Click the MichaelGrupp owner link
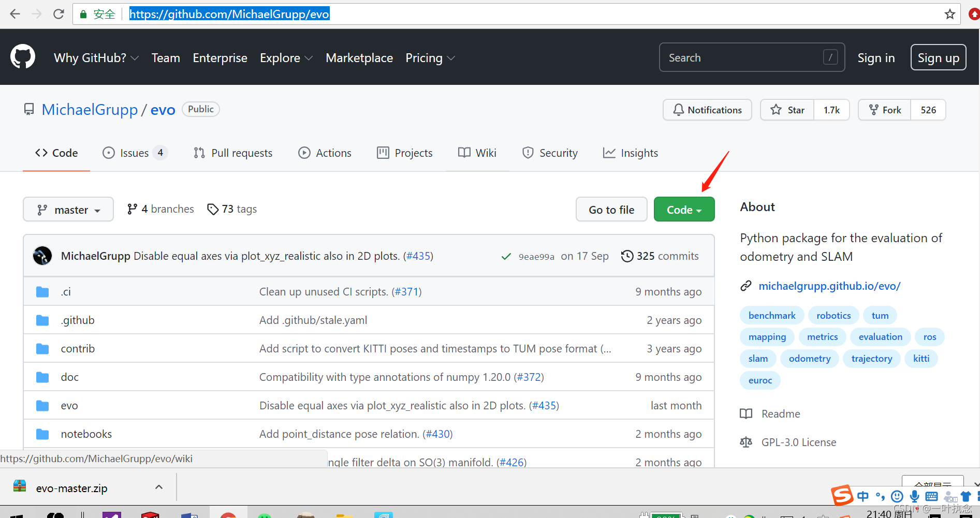 (x=90, y=110)
